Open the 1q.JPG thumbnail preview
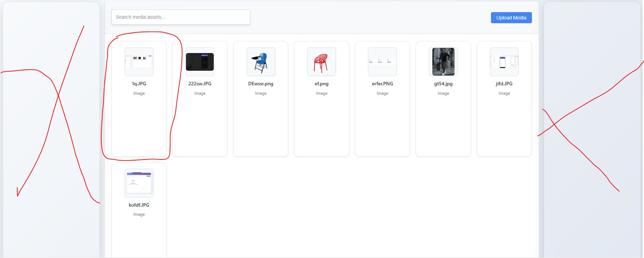Viewport: 644px width, 258px height. point(139,62)
